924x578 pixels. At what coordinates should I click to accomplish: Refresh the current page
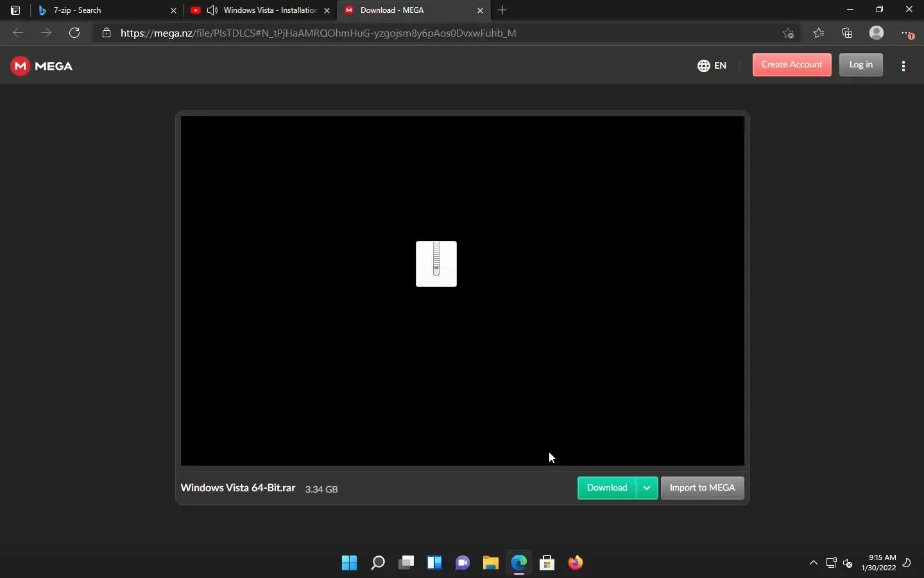tap(74, 33)
